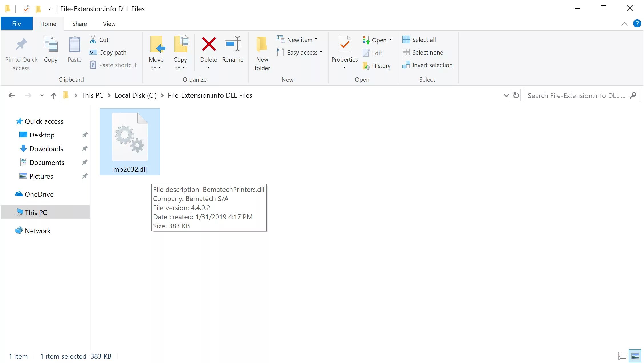Click Invert selection button
Viewport: 644px width, 363px height.
[428, 65]
